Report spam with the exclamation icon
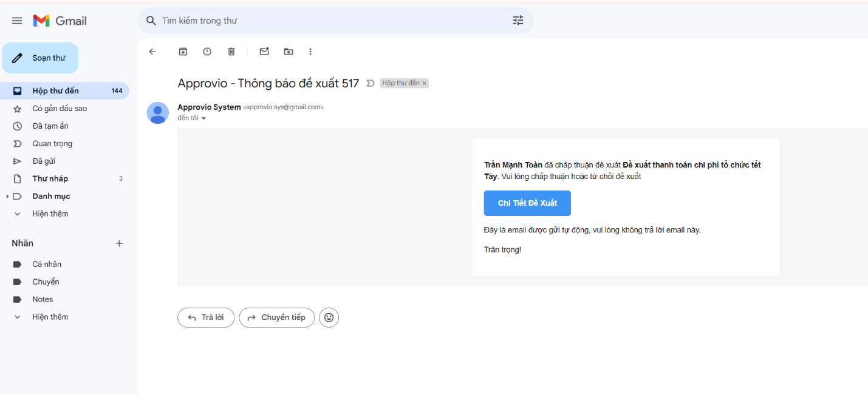 (x=207, y=52)
